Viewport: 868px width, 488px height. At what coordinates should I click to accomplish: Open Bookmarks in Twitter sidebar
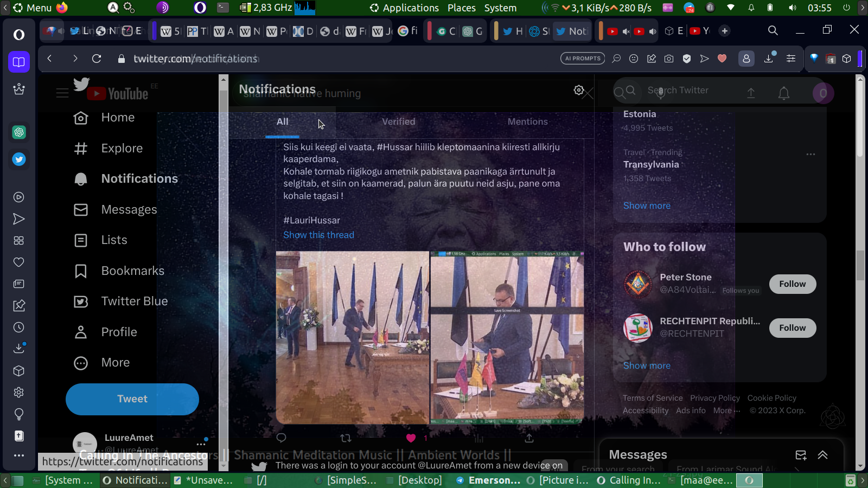pyautogui.click(x=119, y=271)
